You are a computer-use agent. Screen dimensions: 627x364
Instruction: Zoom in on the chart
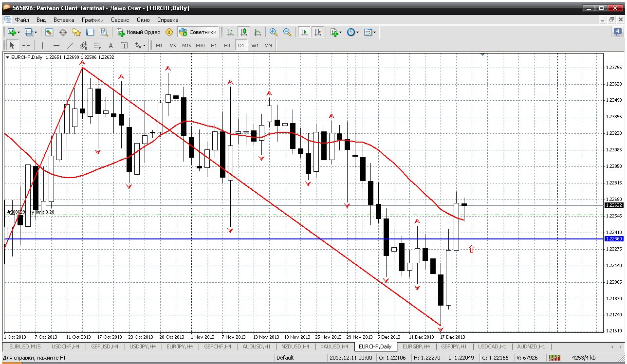point(274,32)
